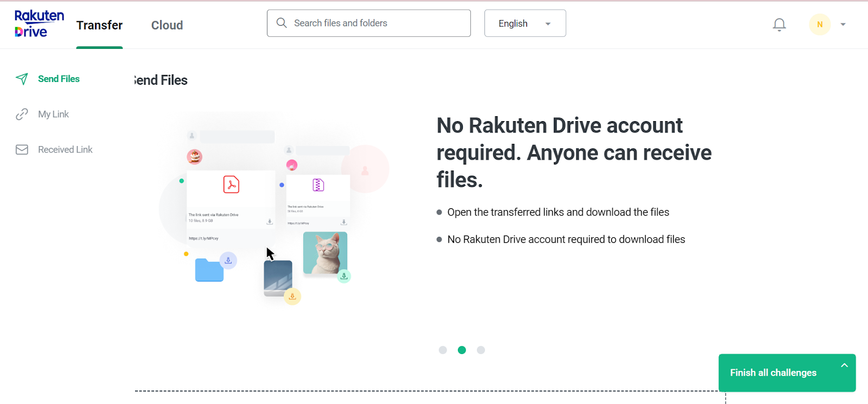
Task: Go to the first carousel slide dot
Action: coord(443,350)
